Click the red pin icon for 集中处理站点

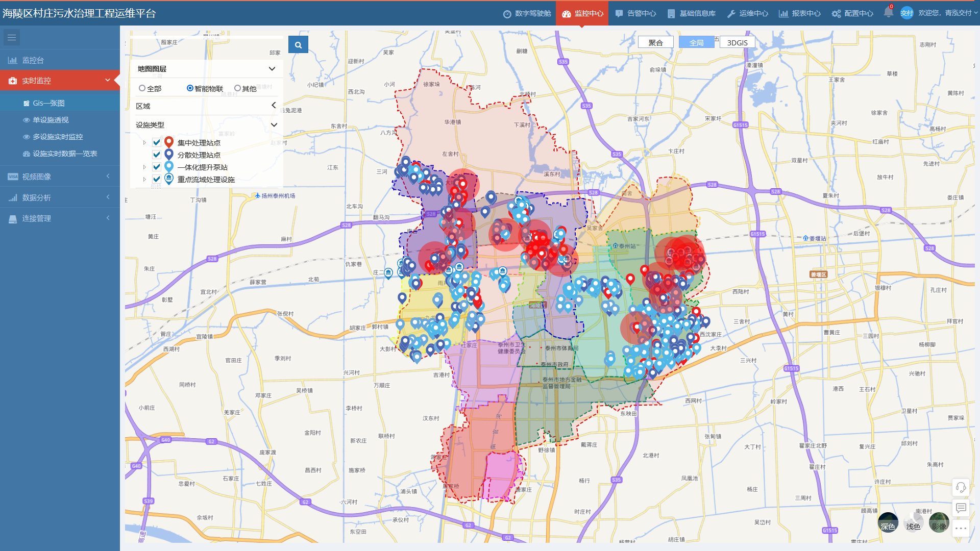[169, 142]
